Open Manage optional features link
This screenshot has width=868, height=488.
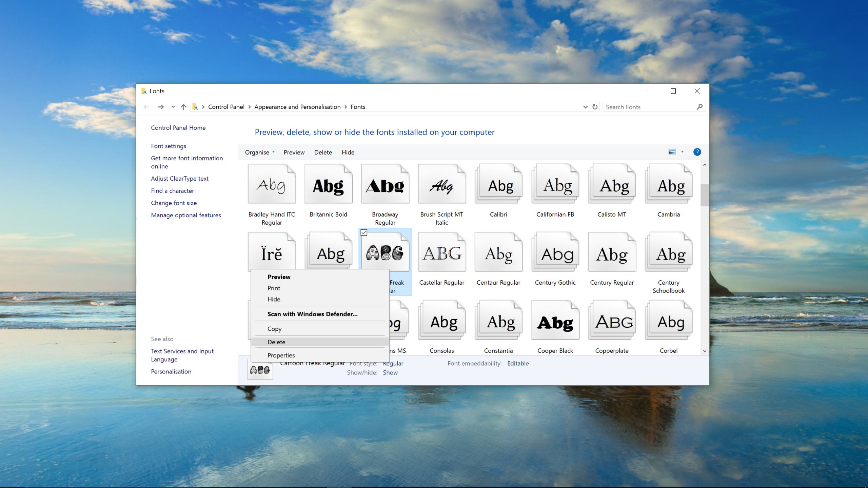[186, 215]
